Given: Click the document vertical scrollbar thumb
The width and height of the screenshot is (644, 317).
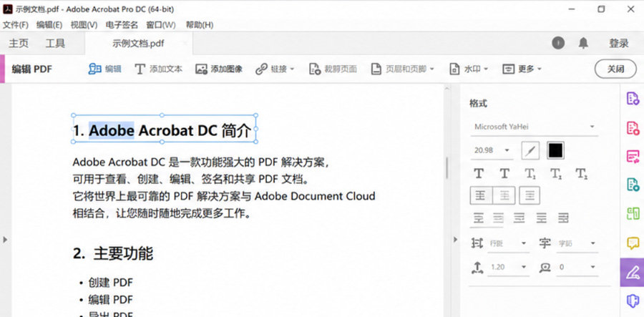Looking at the screenshot, I should pos(447,167).
